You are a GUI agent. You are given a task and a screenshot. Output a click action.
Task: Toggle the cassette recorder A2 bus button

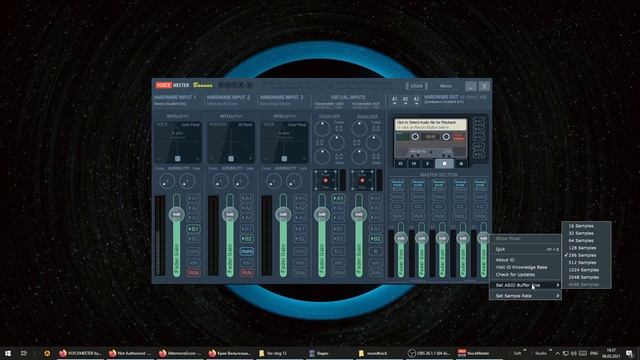[478, 129]
